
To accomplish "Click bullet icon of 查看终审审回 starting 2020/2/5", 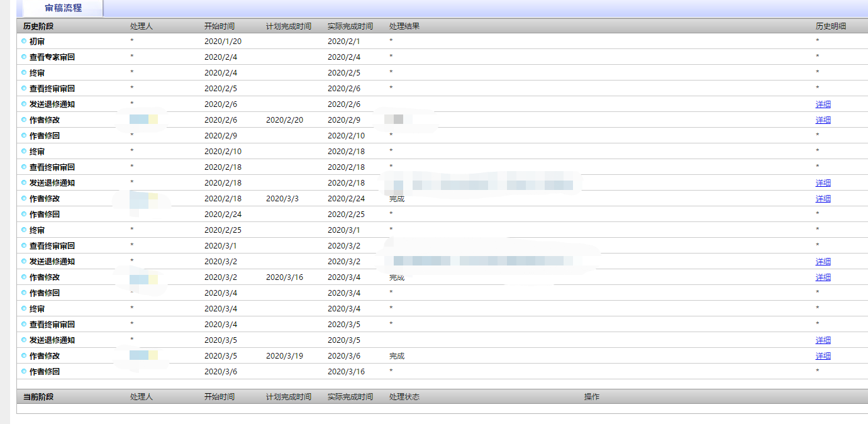I will (x=24, y=89).
